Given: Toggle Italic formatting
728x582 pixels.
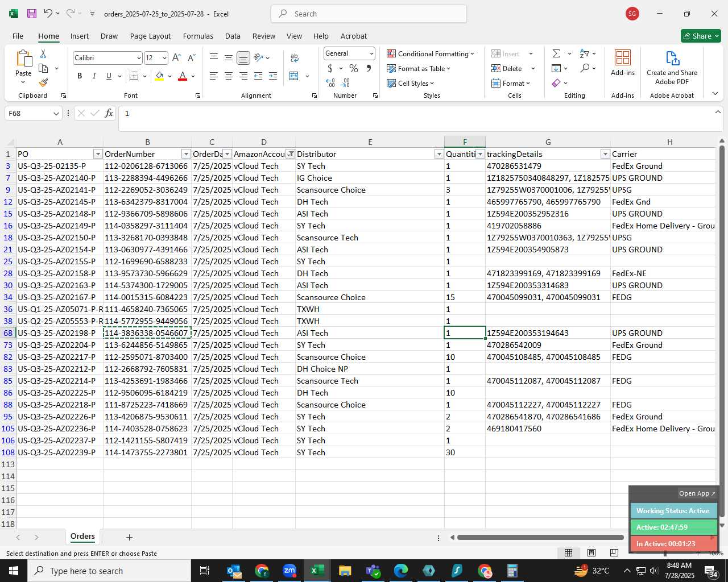Looking at the screenshot, I should (x=94, y=76).
